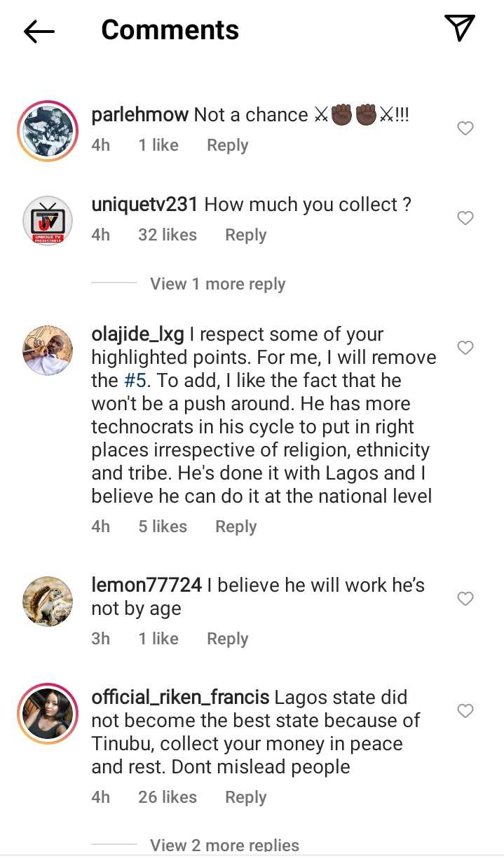Screen dimensions: 504x868
Task: Open uniquetv231's Unique TV avatar
Action: 48,219
